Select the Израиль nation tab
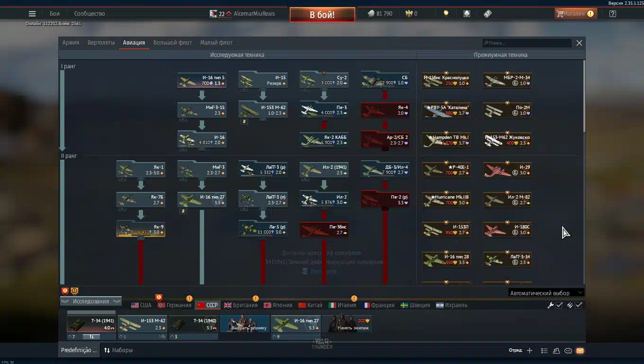This screenshot has height=364, width=644. click(x=452, y=305)
